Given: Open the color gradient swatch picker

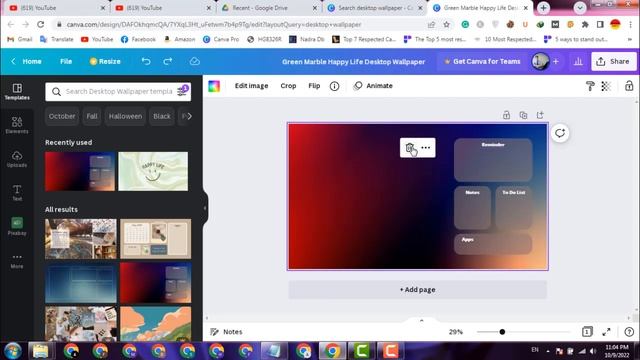Looking at the screenshot, I should (x=214, y=86).
